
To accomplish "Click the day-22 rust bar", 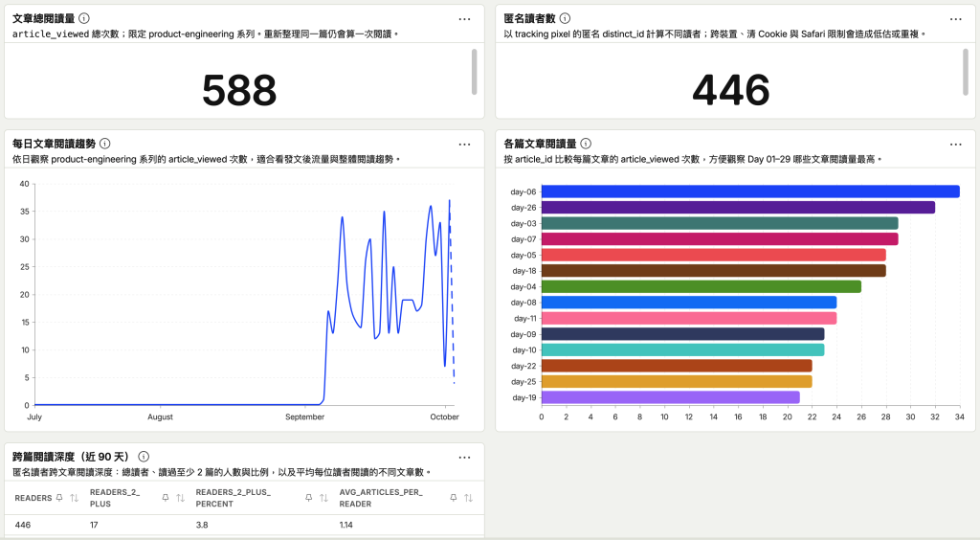I will point(677,366).
